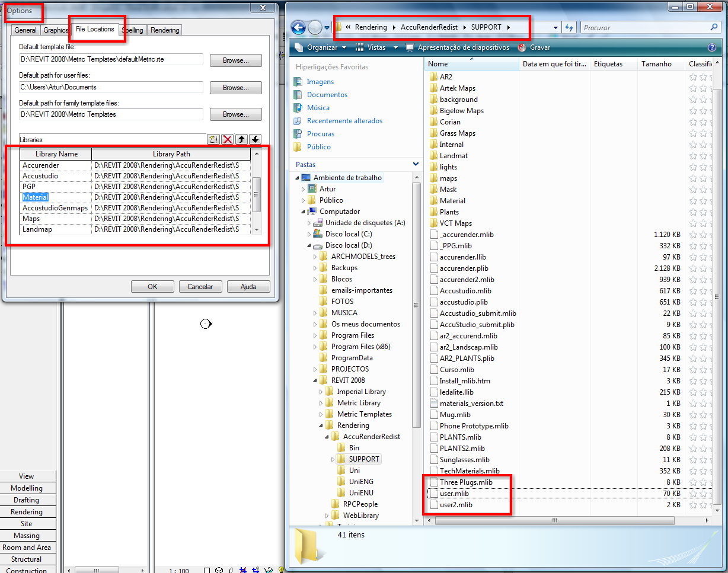This screenshot has width=728, height=573.
Task: Sort files by Tamanho column header
Action: 661,64
